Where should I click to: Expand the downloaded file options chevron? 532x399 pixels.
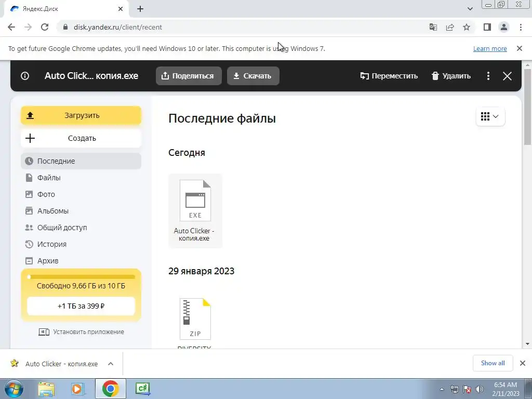coord(111,364)
